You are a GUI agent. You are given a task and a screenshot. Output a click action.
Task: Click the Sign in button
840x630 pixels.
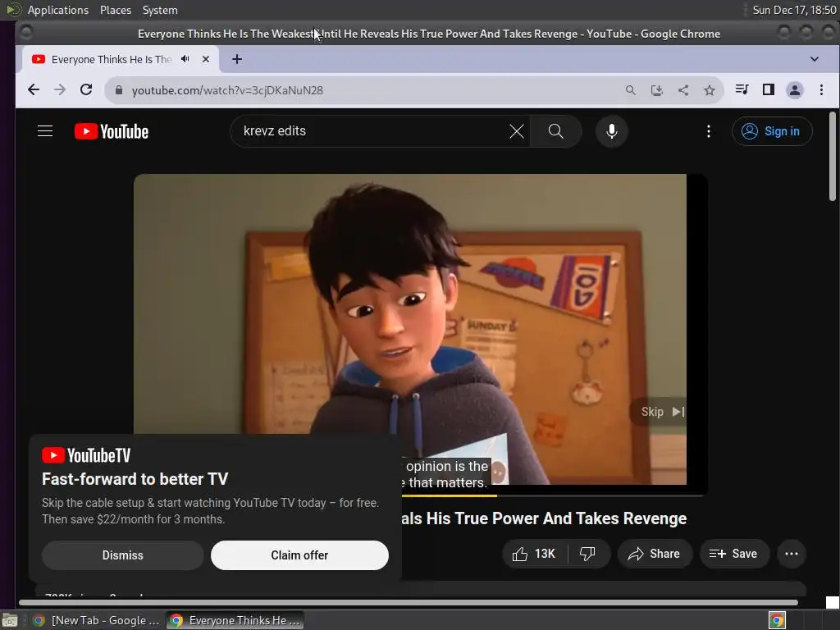(x=772, y=131)
